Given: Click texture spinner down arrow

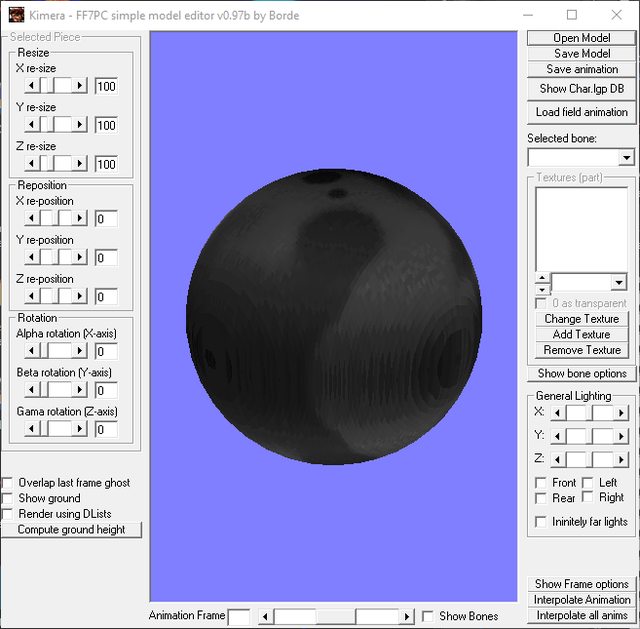Looking at the screenshot, I should tap(542, 289).
